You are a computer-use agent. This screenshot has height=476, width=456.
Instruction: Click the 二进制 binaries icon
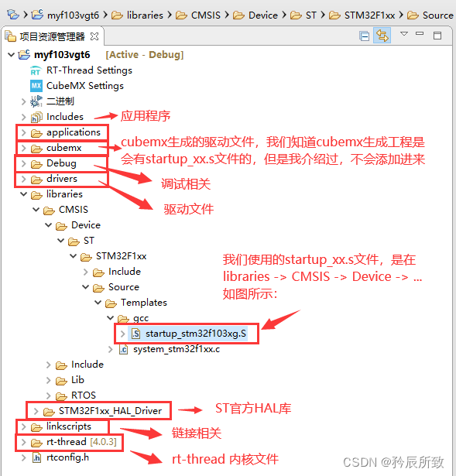[36, 101]
